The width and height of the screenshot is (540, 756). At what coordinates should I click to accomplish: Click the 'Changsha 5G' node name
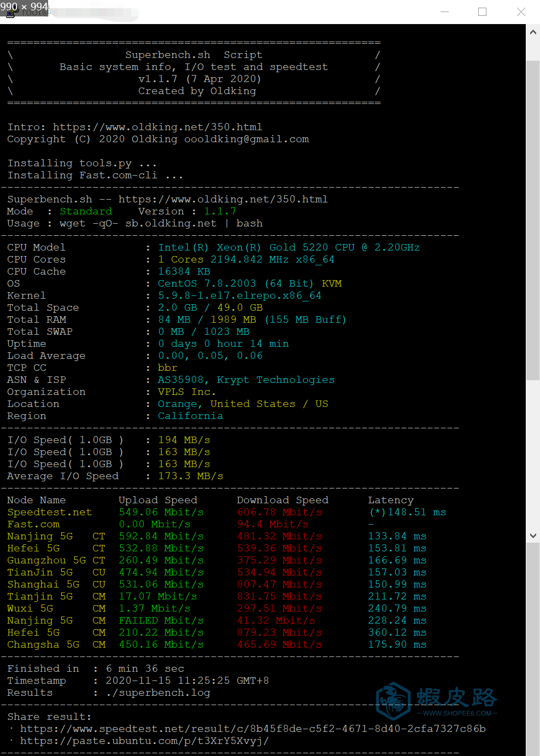pyautogui.click(x=43, y=644)
